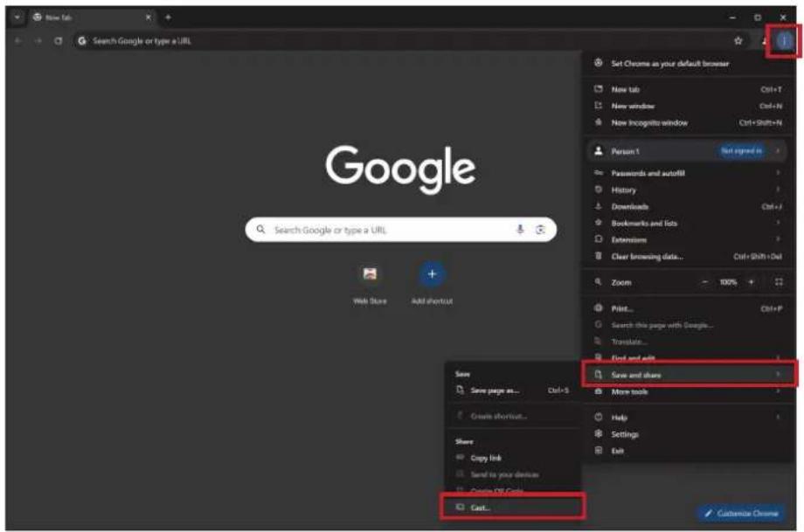Go forward using the forward arrow
804x532 pixels.
tap(38, 40)
